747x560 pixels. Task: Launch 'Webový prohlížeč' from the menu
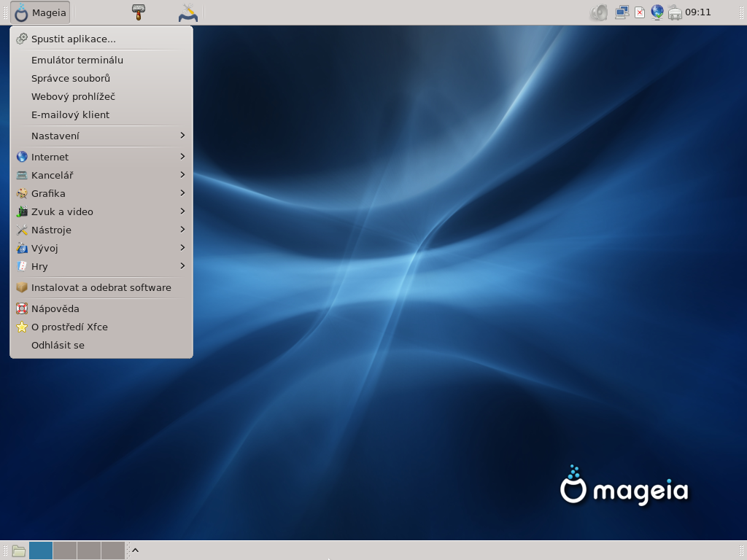click(101, 97)
